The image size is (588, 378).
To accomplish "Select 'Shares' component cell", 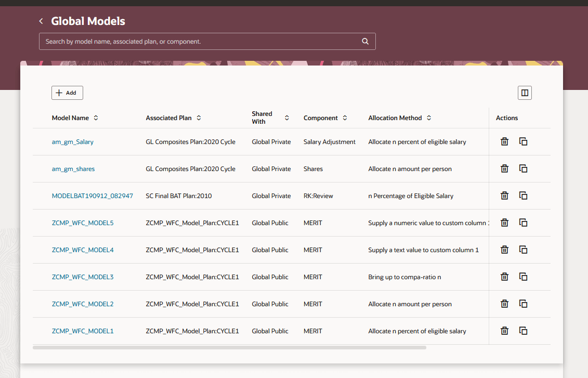I will [313, 169].
